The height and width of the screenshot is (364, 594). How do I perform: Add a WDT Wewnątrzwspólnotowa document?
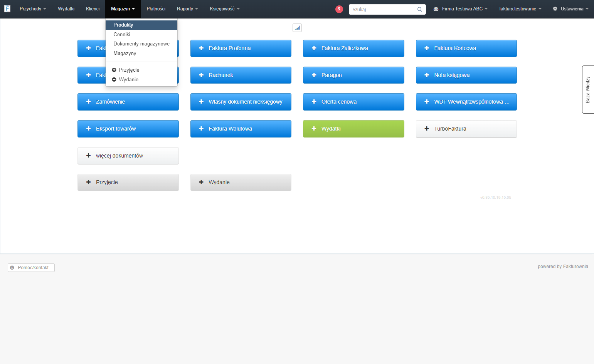466,102
